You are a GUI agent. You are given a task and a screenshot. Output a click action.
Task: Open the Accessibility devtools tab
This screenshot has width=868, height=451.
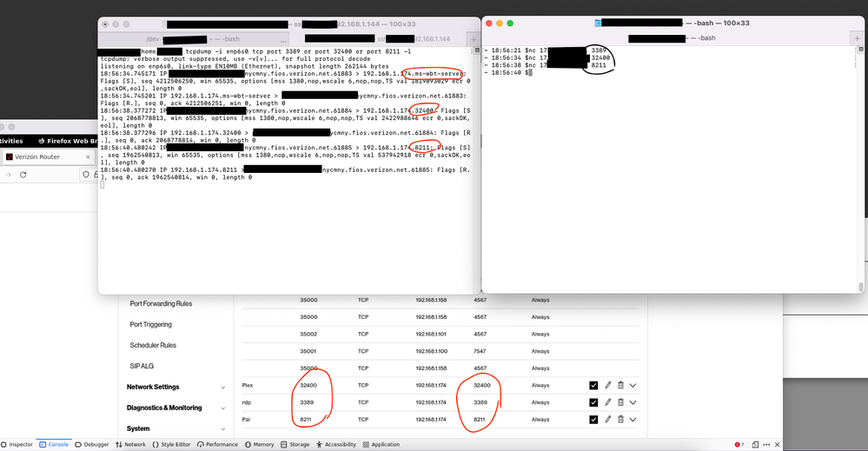[336, 444]
